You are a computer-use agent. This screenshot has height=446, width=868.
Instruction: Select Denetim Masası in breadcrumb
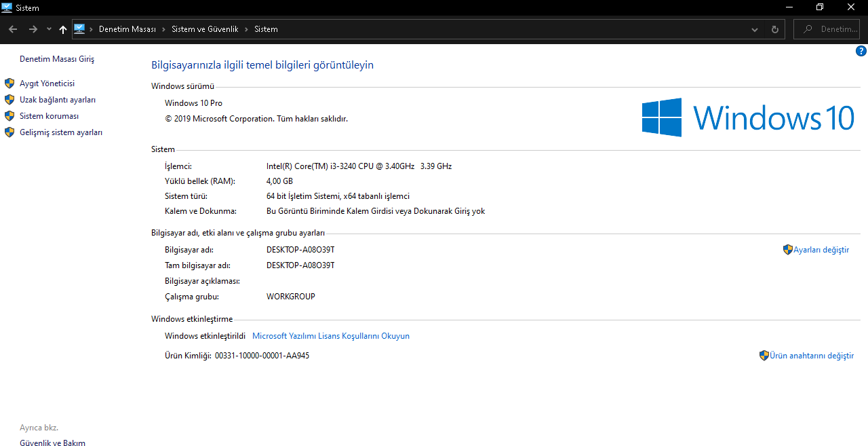127,29
